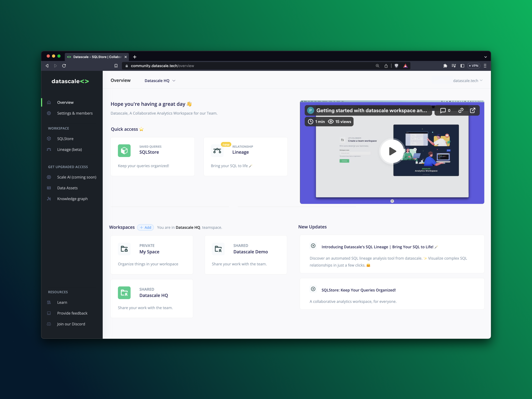Reload the page
Image resolution: width=532 pixels, height=399 pixels.
[64, 66]
